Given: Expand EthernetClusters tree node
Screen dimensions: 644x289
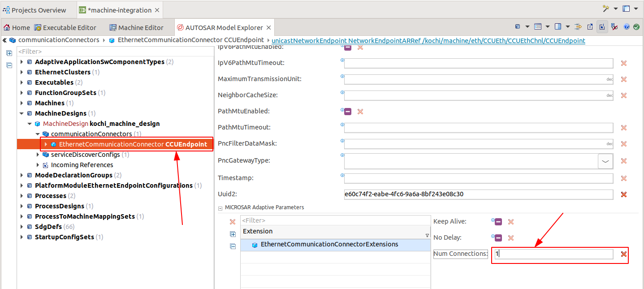Looking at the screenshot, I should coord(22,72).
